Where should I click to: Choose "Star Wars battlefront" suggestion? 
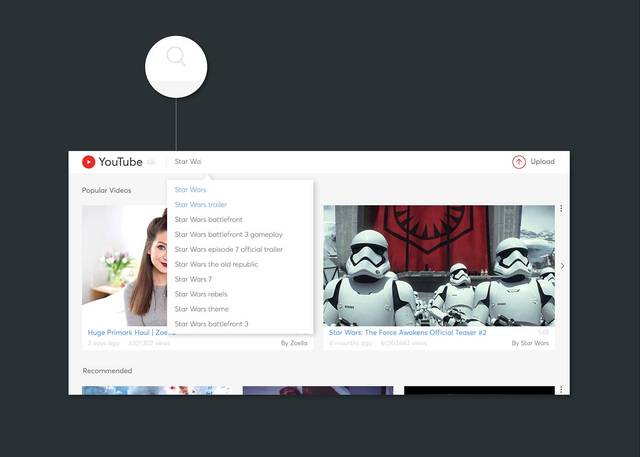(209, 220)
